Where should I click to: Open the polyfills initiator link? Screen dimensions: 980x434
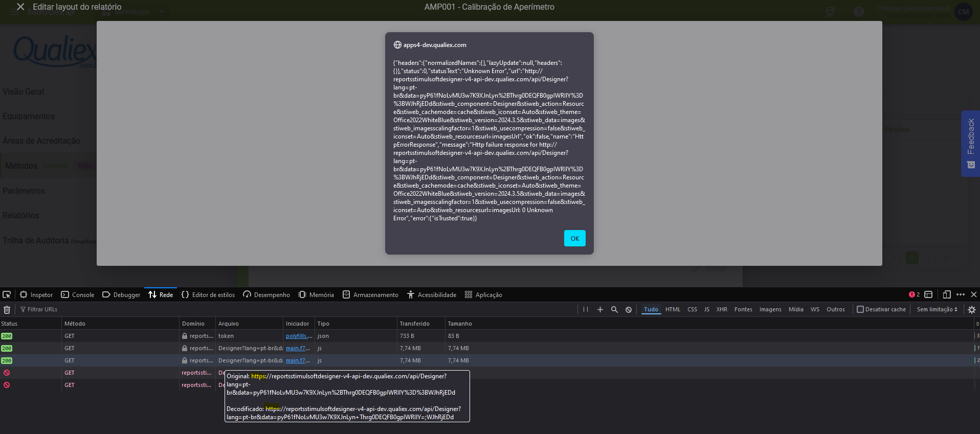[x=298, y=336]
